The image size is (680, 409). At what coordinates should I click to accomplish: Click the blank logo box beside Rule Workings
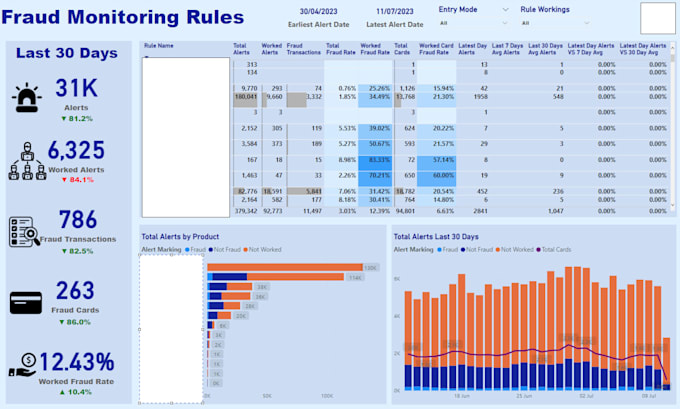[657, 18]
